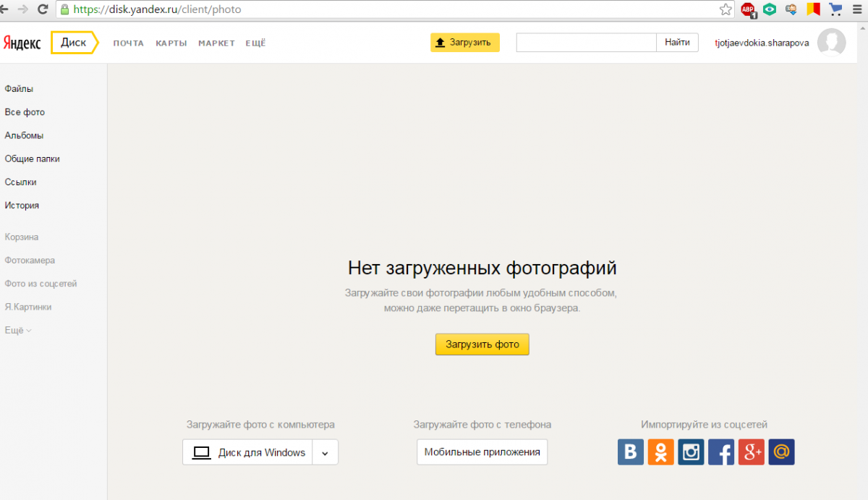This screenshot has width=868, height=500.
Task: Open the user profile avatar
Action: 831,43
